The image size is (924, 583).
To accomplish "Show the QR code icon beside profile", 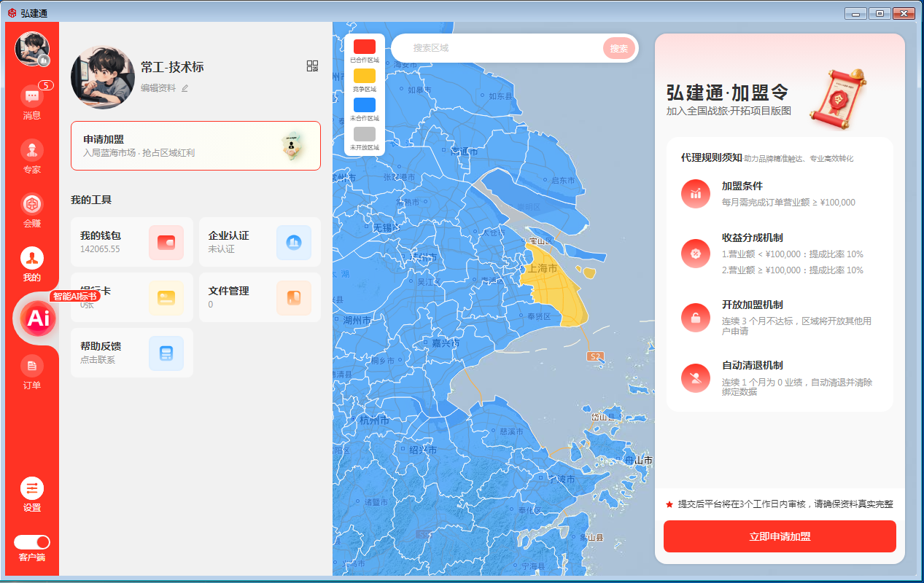I will coord(312,66).
